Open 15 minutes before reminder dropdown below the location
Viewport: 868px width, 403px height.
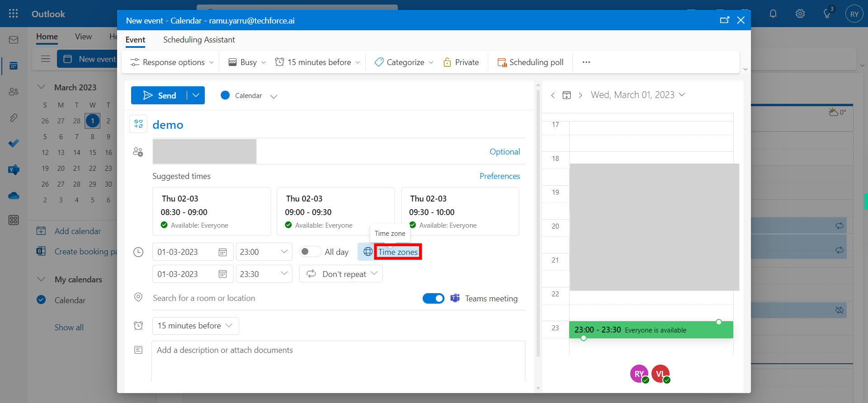point(195,326)
